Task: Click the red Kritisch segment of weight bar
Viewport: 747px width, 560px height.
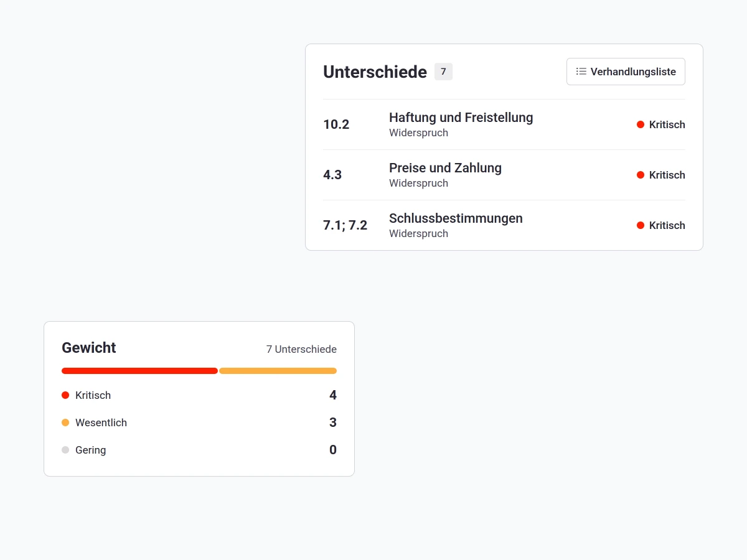Action: [139, 371]
